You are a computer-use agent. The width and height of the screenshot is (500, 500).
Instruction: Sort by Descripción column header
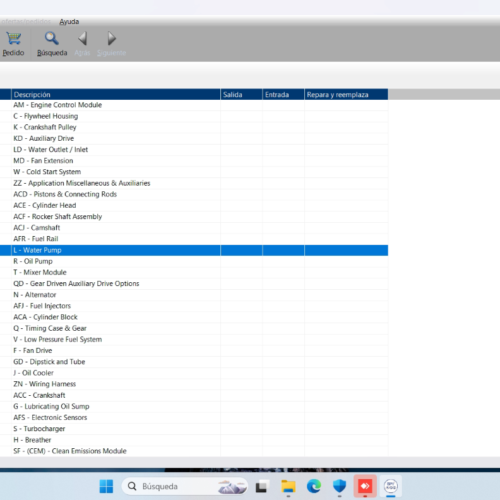[116, 95]
